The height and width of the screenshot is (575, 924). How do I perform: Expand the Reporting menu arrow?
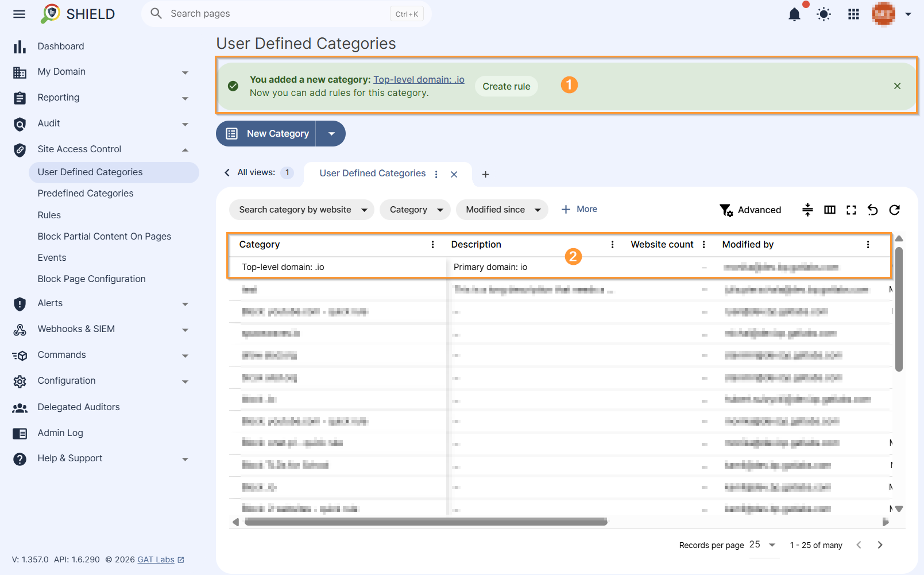185,98
